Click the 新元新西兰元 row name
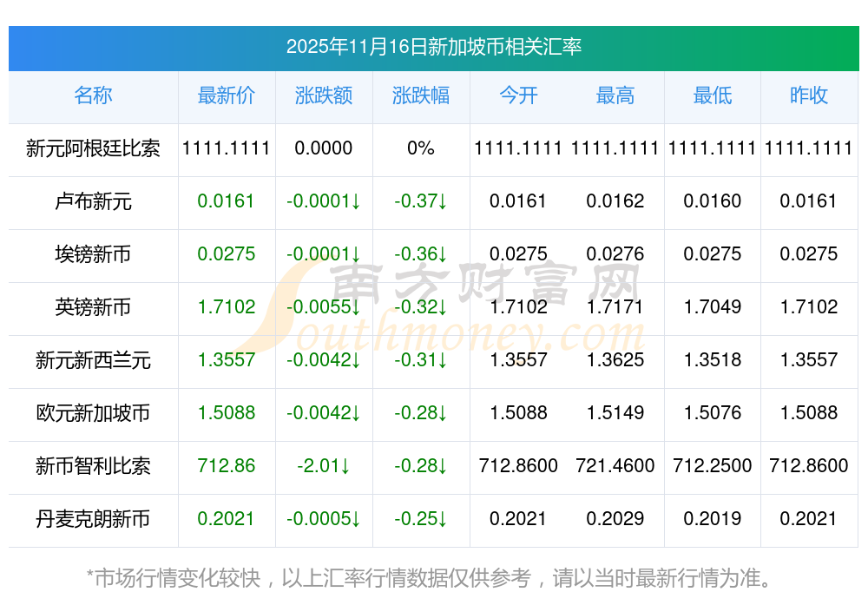Viewport: 868px width, 605px height. [x=93, y=360]
